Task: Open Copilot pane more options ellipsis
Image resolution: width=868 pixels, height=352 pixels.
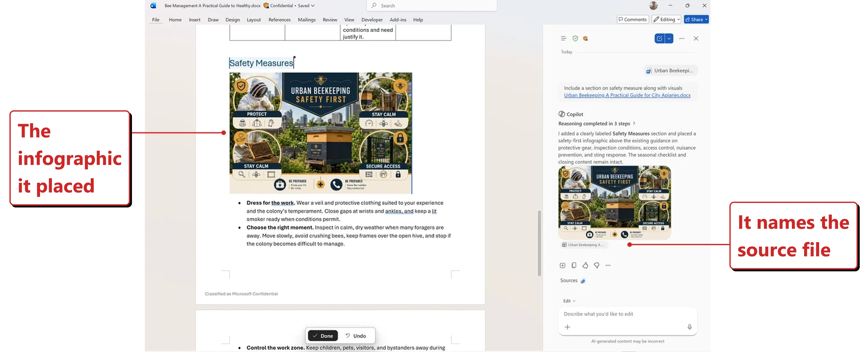Action: tap(682, 38)
